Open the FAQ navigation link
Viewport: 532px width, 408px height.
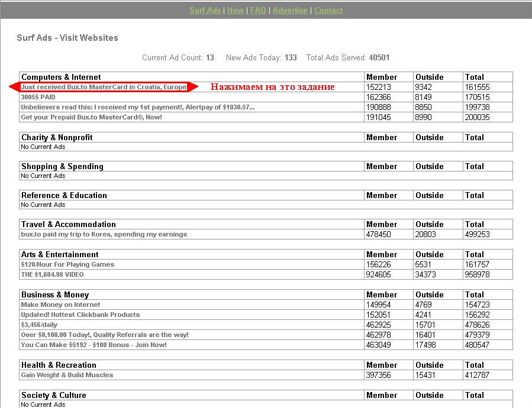click(x=258, y=10)
